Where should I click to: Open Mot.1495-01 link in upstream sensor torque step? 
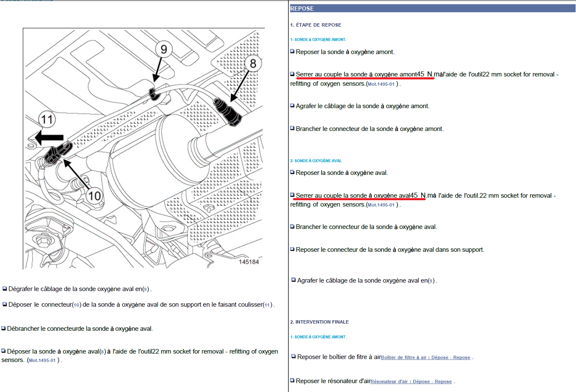pos(381,84)
